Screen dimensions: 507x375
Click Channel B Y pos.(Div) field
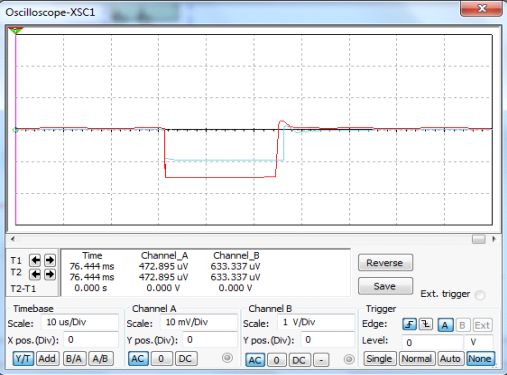(x=328, y=340)
